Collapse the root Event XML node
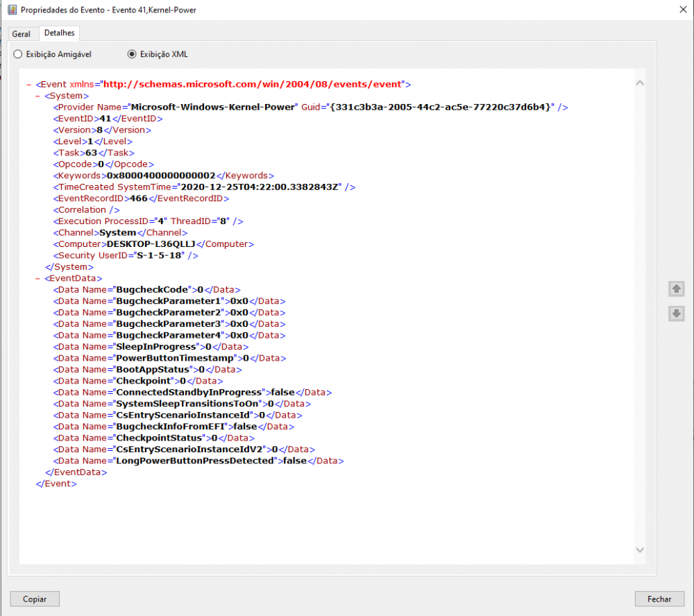Screen dimensions: 694x616 pyautogui.click(x=28, y=85)
